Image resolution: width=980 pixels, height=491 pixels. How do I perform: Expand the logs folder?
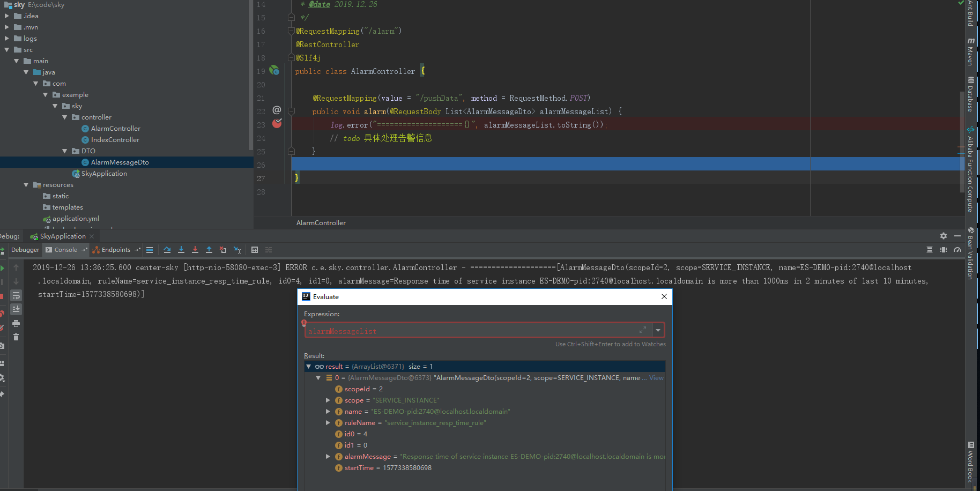(x=7, y=39)
